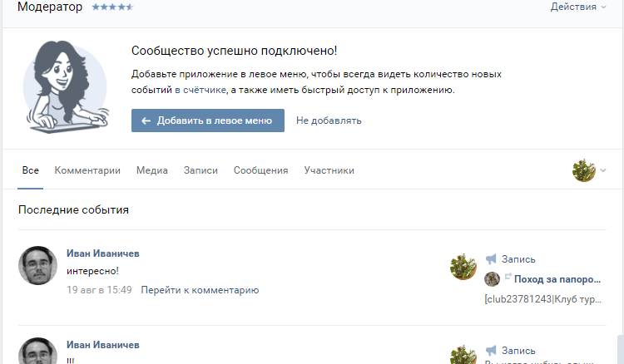Screen dimensions: 624x364
Task: Click the community avatar in first event
Action: tap(463, 267)
